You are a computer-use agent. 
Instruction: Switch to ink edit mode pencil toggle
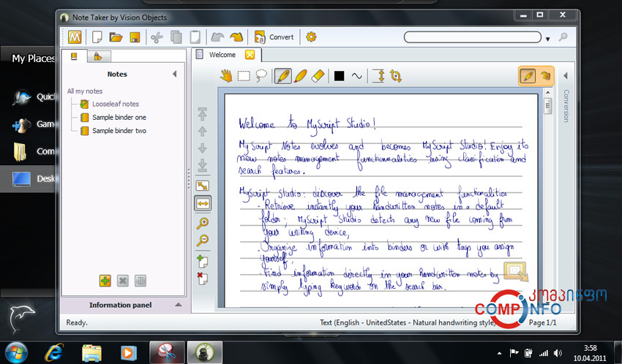tap(528, 76)
